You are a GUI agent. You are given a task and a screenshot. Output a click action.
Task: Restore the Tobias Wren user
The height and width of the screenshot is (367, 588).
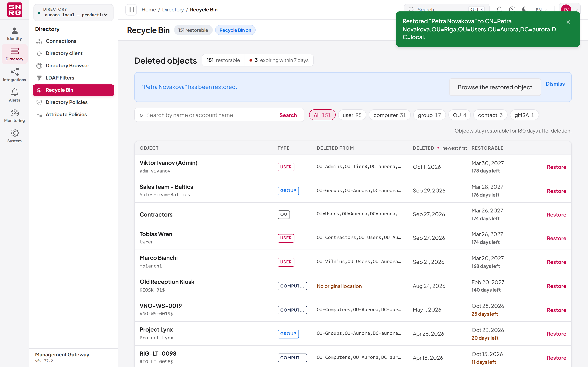click(x=556, y=238)
